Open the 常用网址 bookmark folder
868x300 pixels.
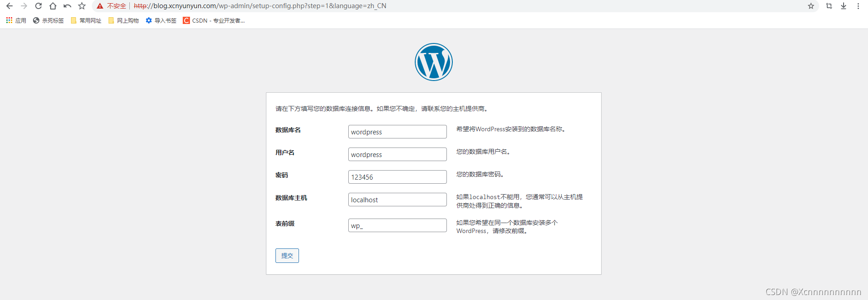86,20
